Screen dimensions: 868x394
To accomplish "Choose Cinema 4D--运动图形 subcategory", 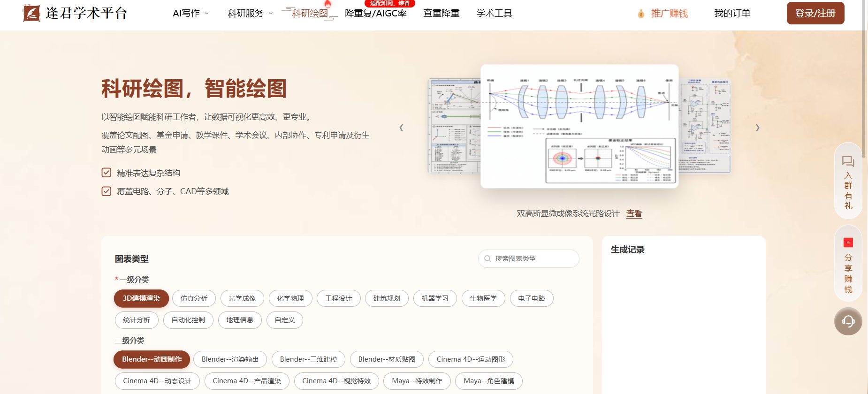I will pos(471,359).
